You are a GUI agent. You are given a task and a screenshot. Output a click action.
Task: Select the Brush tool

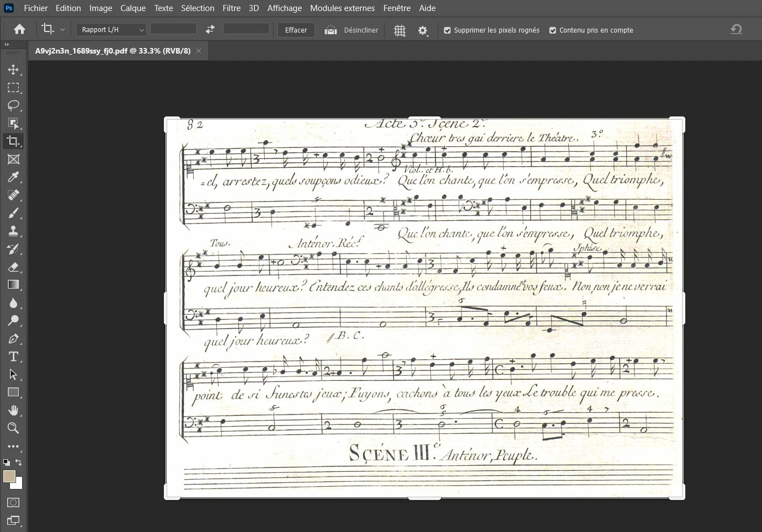pos(13,213)
